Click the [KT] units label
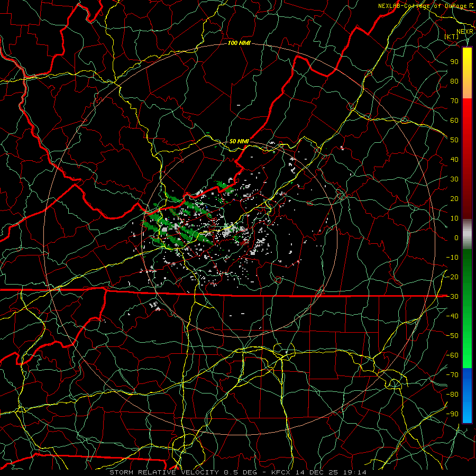Screen dimensions: 476x476 click(452, 36)
